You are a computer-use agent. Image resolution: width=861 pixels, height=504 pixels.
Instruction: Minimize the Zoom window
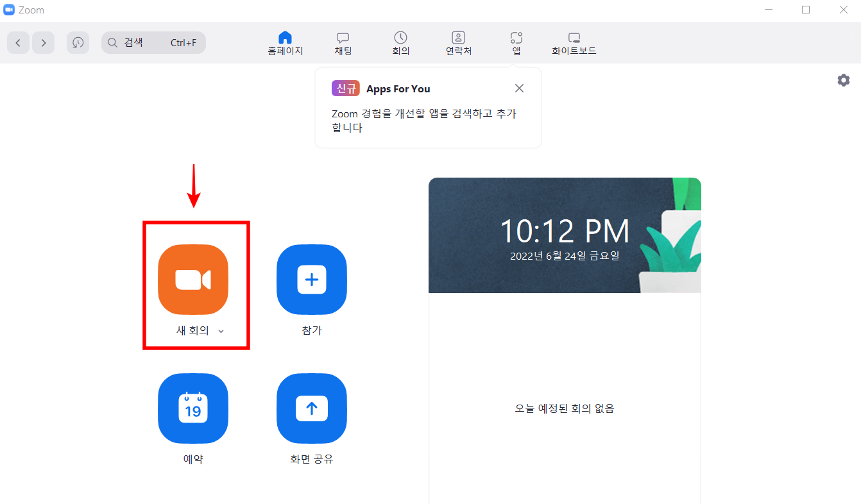click(x=768, y=10)
